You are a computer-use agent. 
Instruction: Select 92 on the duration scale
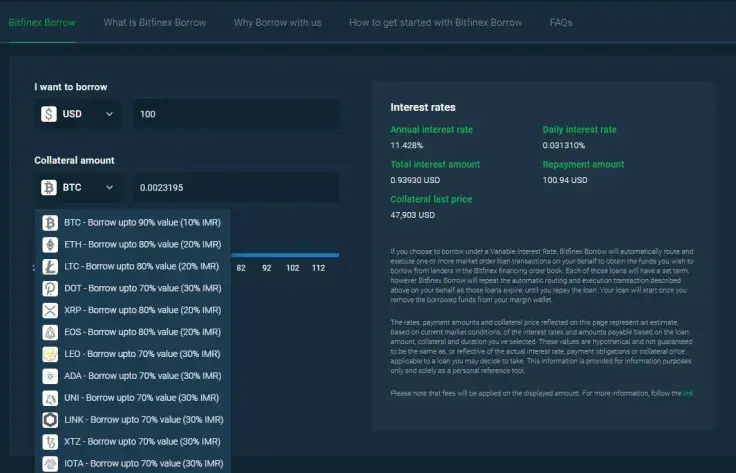[x=267, y=268]
